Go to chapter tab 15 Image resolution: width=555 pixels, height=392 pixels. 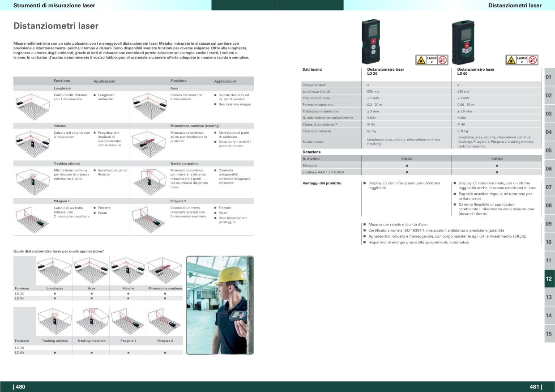coord(549,334)
